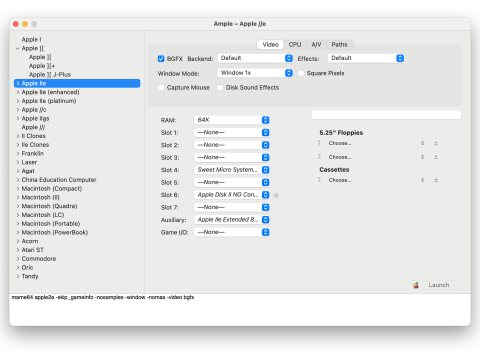Expand the Macintosh (Compact) group

click(18, 189)
